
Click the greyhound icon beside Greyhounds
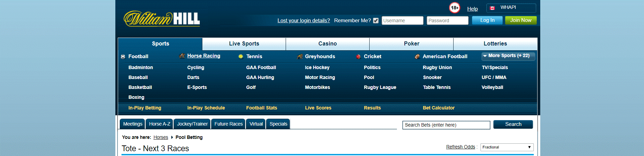300,56
